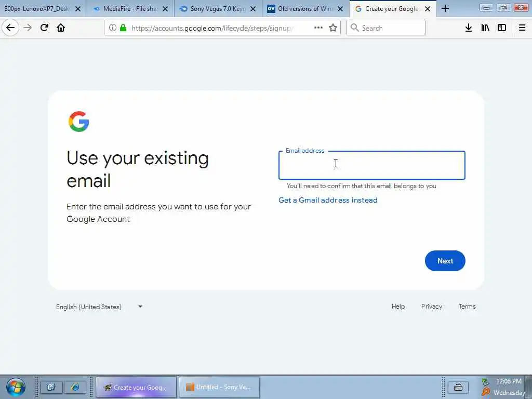Open the page actions three-dot menu
Viewport: 532px width, 399px height.
click(x=318, y=28)
